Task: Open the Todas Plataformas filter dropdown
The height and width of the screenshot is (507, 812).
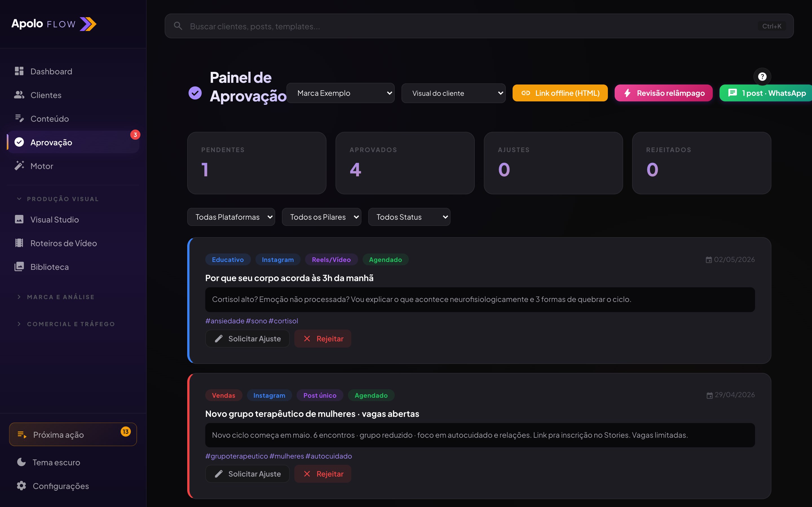Action: pyautogui.click(x=231, y=217)
